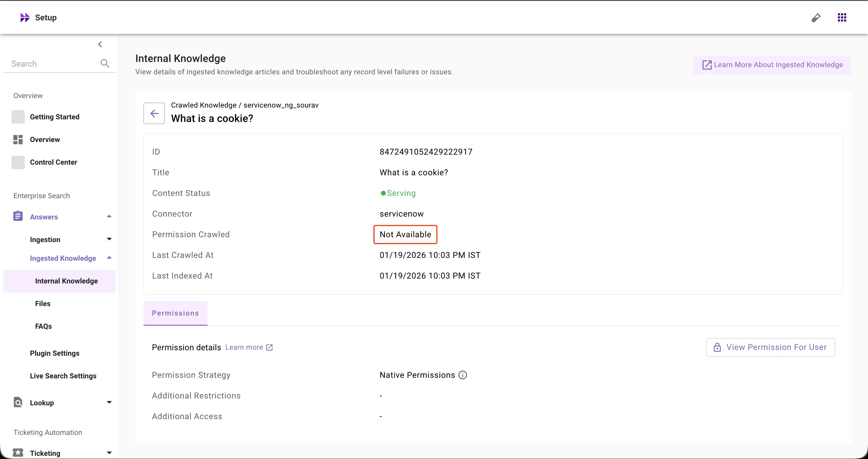Click the back arrow button
868x459 pixels.
tap(154, 114)
